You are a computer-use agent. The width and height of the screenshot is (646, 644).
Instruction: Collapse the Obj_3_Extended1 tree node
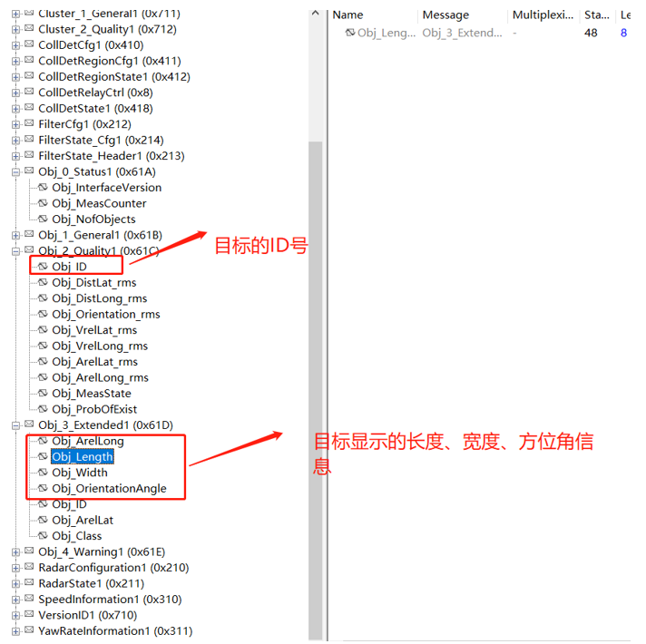point(15,425)
